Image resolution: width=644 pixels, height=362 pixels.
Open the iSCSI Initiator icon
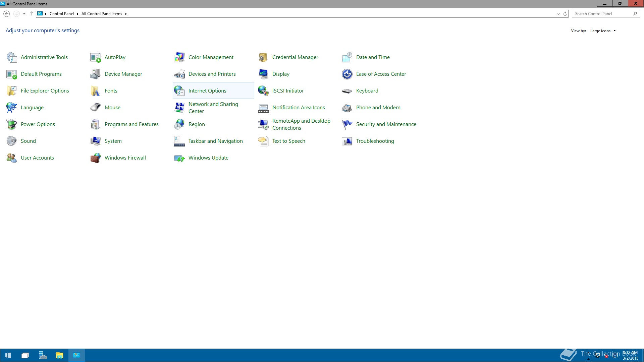pyautogui.click(x=263, y=91)
